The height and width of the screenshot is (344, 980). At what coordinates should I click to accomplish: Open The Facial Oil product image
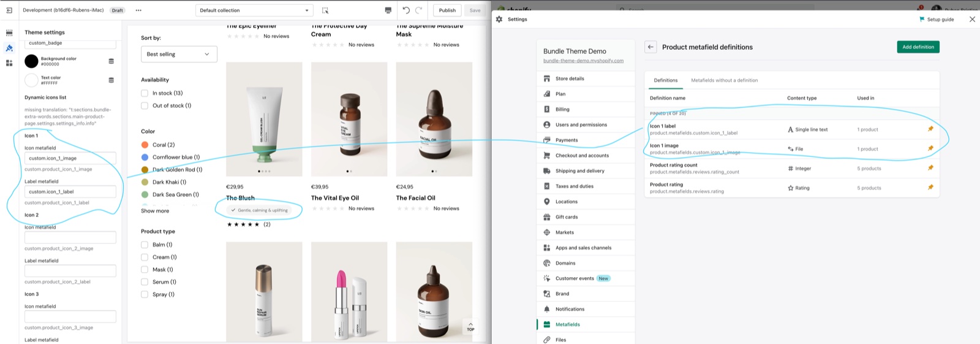(434, 119)
